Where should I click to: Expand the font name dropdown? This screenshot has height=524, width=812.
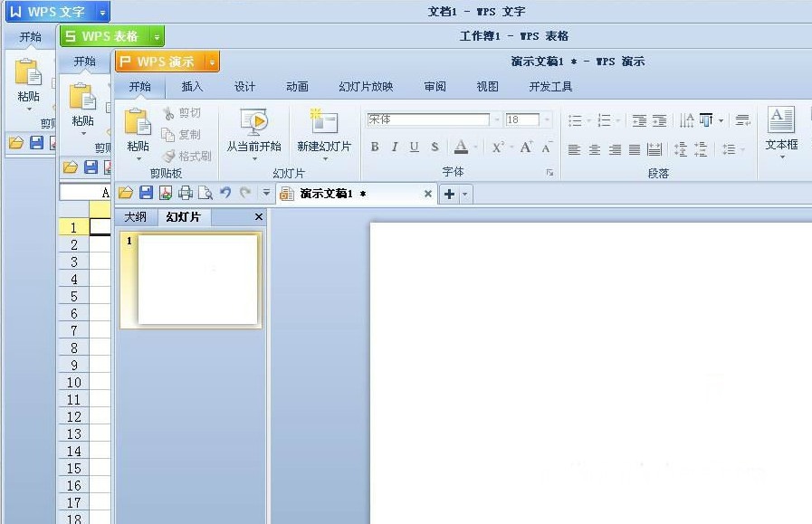pyautogui.click(x=496, y=119)
